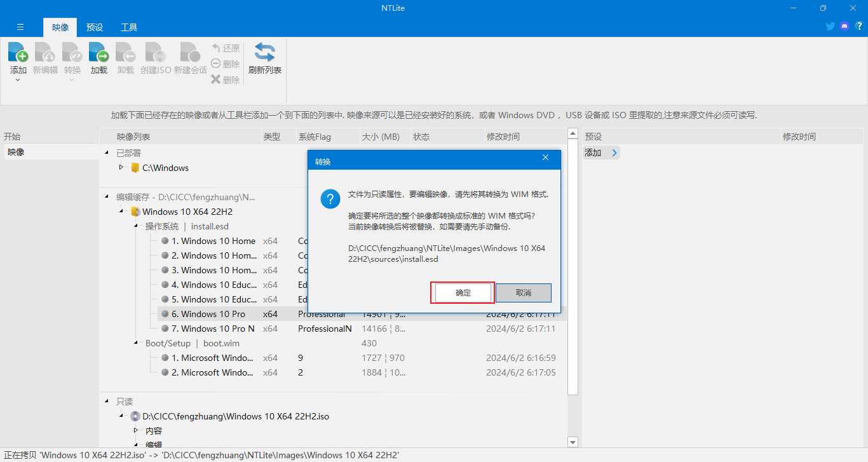Screen dimensions: 868x462
Task: Click the 加载 (Load) toolbar icon
Action: point(98,52)
